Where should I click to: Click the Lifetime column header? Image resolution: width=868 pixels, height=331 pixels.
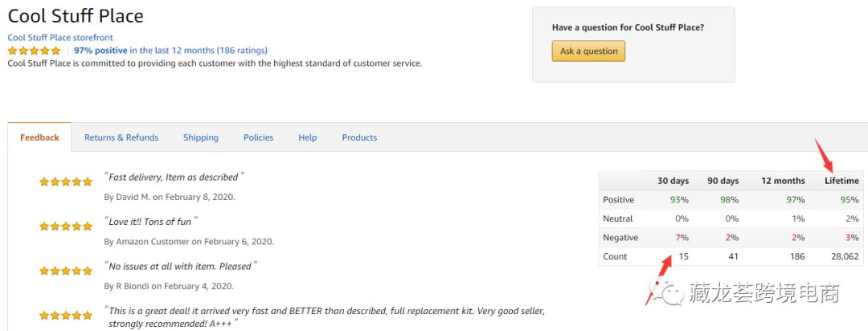(x=841, y=181)
